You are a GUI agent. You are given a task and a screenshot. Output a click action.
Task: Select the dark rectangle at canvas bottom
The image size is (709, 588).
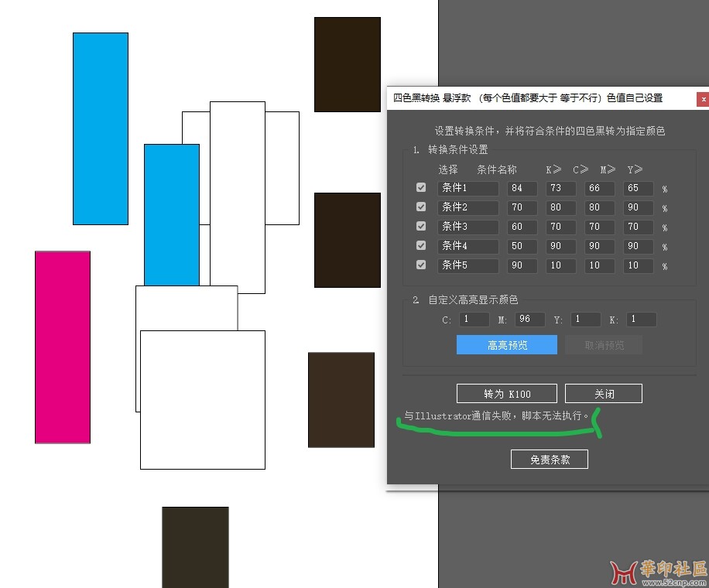pyautogui.click(x=195, y=546)
